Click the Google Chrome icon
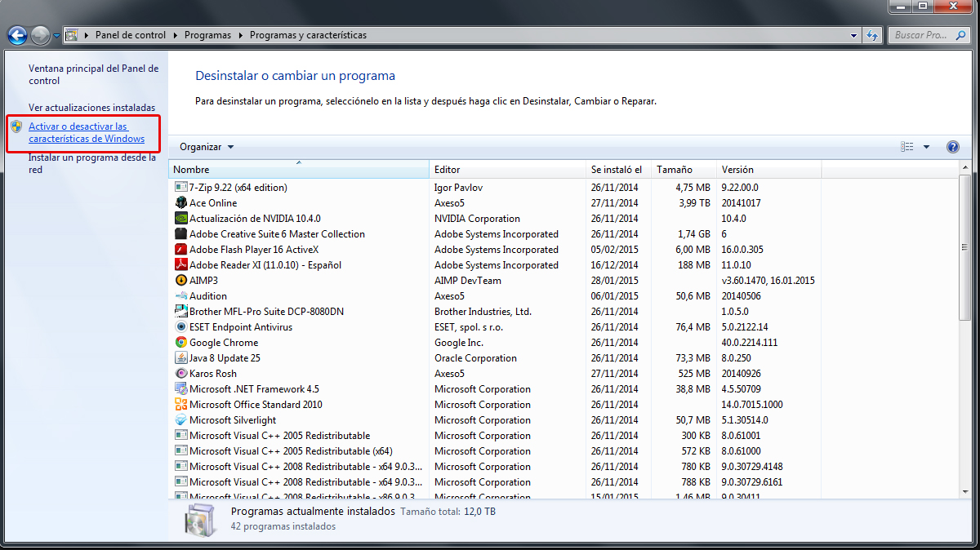Viewport: 980px width, 550px height. (181, 343)
